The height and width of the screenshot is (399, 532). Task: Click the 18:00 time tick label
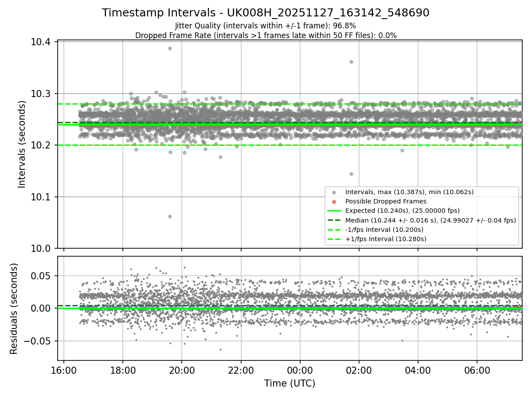click(x=123, y=370)
